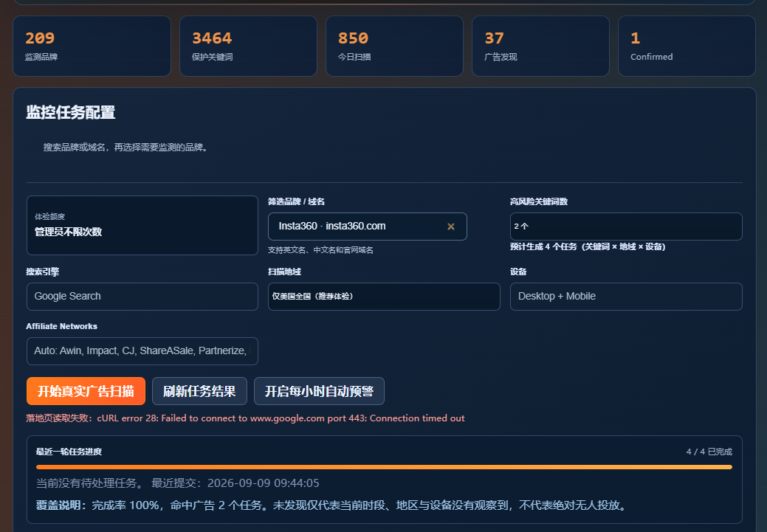The image size is (767, 532).
Task: Click the 最近提交 2026-09-09 09:44:05 timestamp
Action: pos(235,483)
